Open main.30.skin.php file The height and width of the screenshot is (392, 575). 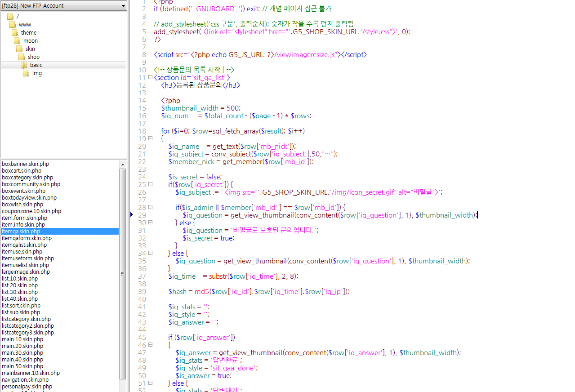[x=22, y=353]
